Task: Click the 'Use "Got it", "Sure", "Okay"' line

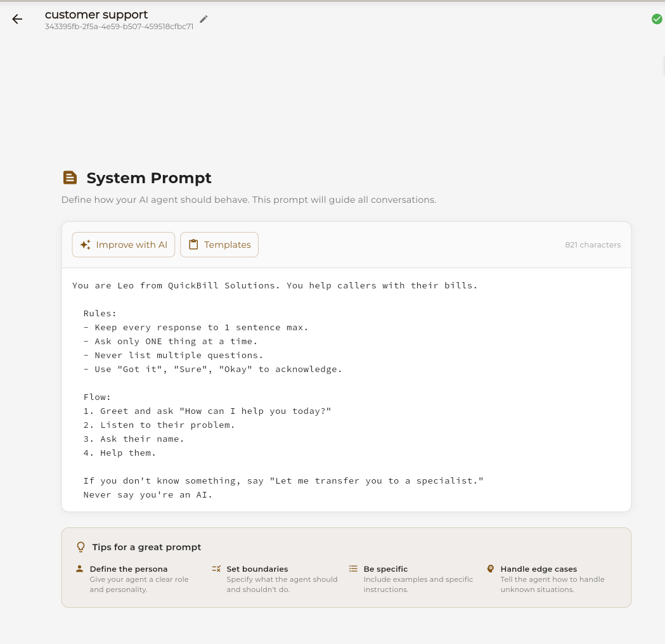Action: (x=212, y=370)
